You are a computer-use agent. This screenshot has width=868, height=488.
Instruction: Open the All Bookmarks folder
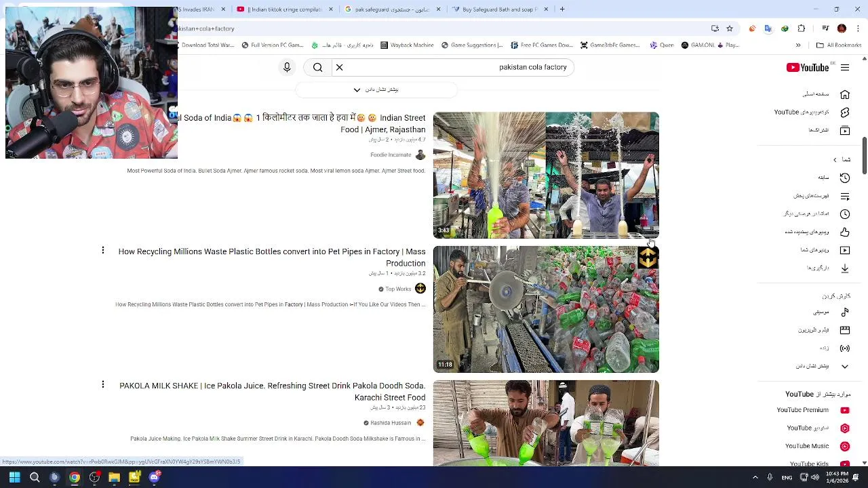(839, 45)
